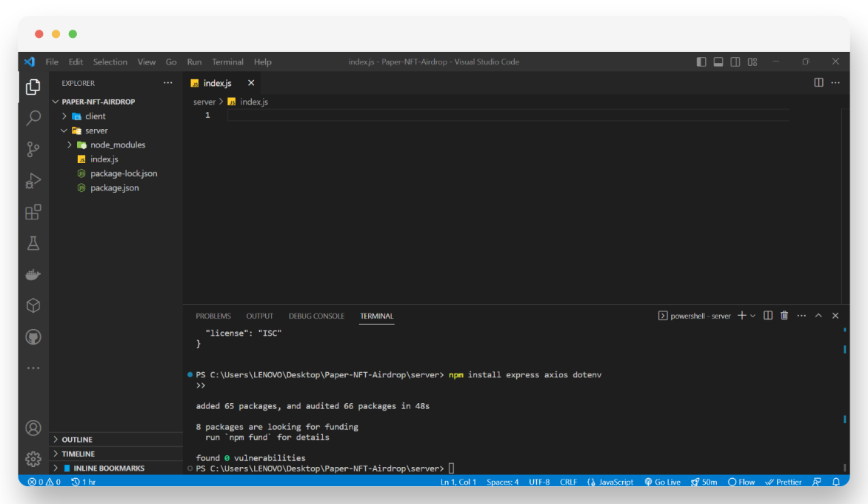Toggle Go Live server in status bar

[x=662, y=482]
